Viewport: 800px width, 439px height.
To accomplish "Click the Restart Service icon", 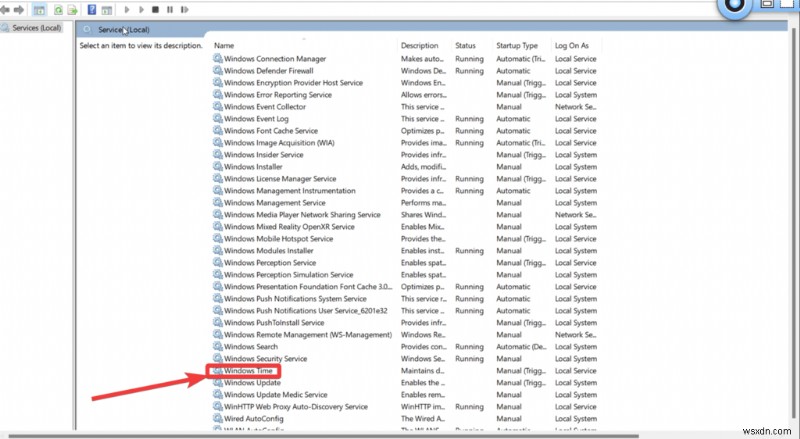I will 185,9.
